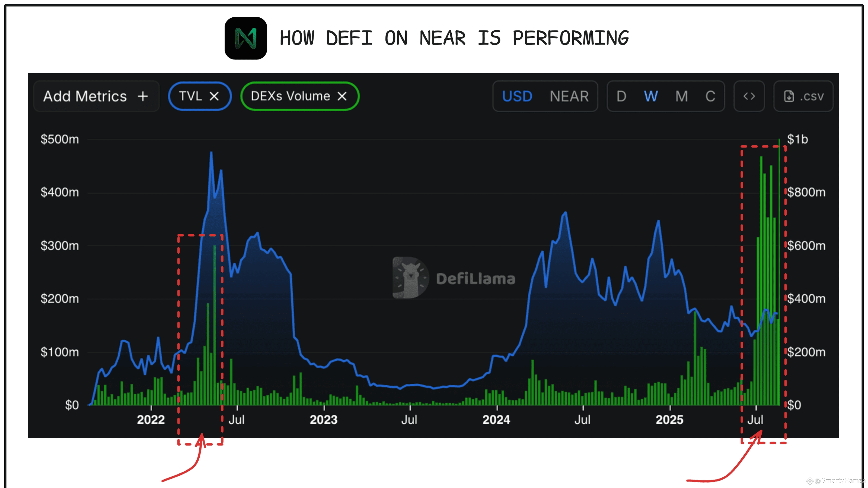The height and width of the screenshot is (488, 868).
Task: Click the DEXs Volume chip label
Action: point(290,96)
